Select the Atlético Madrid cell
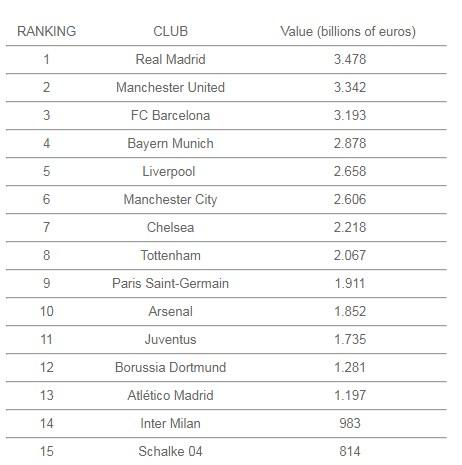This screenshot has height=465, width=462. 170,395
